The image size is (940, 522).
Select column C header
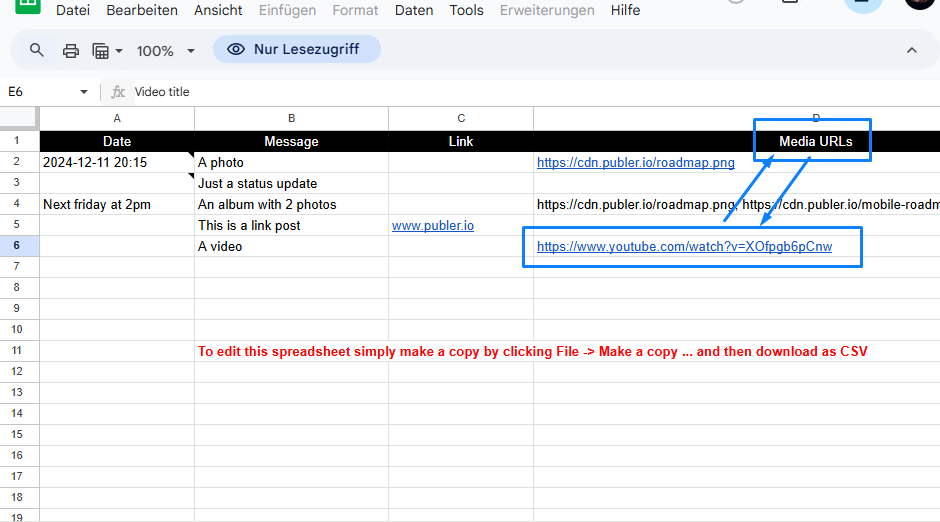coord(461,119)
